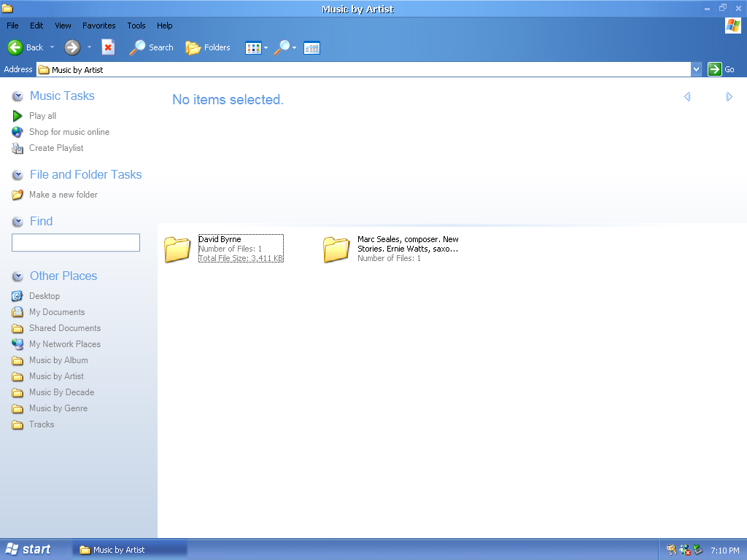Click the Find text input field
Viewport: 747px width, 560px height.
click(x=76, y=243)
